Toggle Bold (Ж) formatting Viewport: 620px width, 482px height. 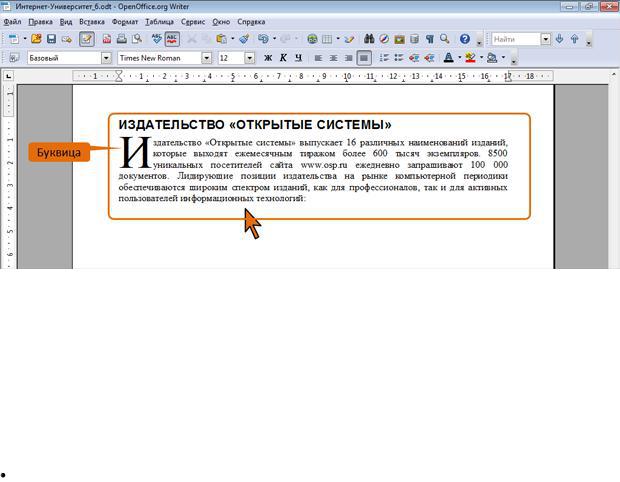point(268,58)
